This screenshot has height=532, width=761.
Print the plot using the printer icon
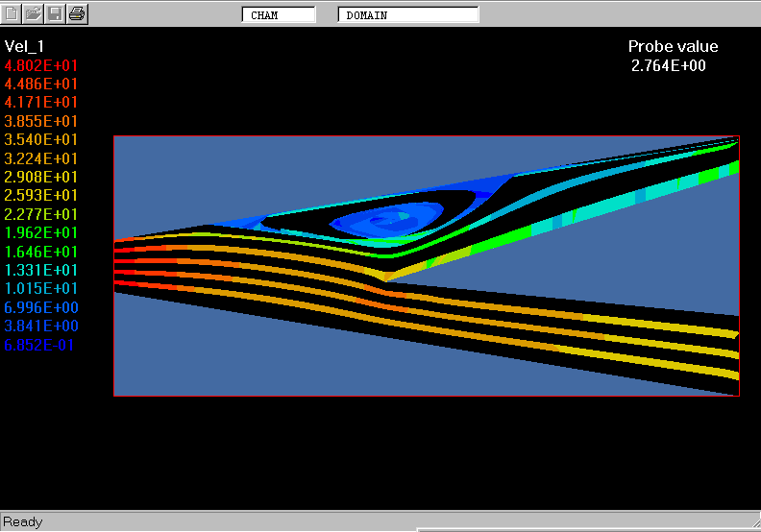(78, 14)
